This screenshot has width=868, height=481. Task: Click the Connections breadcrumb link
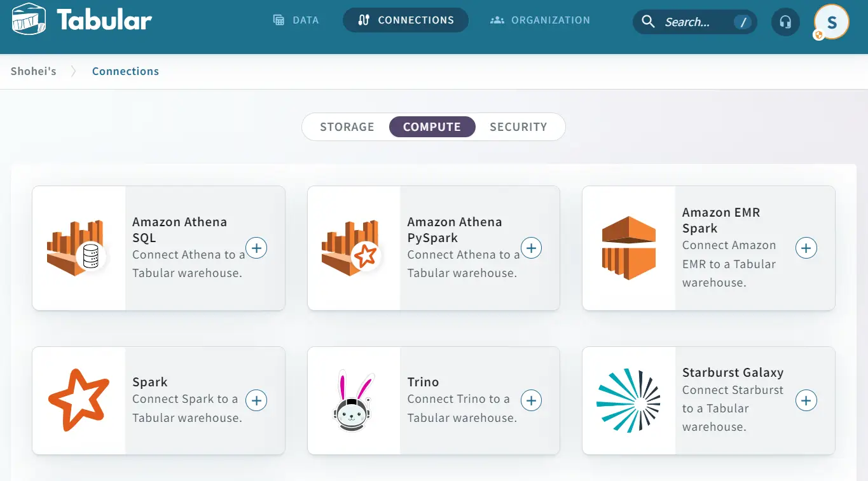[x=125, y=71]
